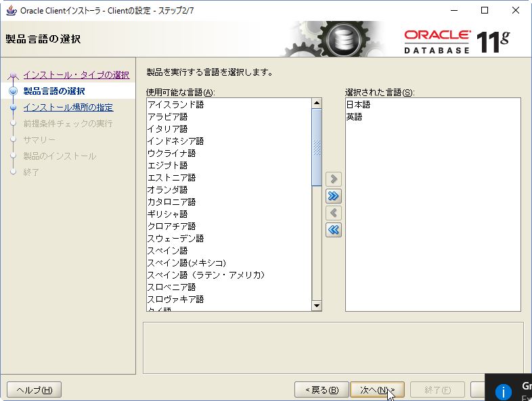Screen dimensions: 532x401
Task: Select スロベニア語 in available languages
Action: pos(229,287)
